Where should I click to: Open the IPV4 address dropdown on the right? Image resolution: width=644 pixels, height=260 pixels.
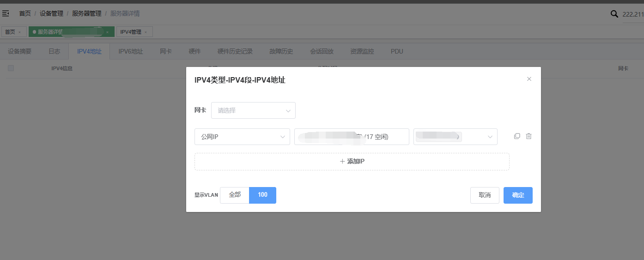455,137
